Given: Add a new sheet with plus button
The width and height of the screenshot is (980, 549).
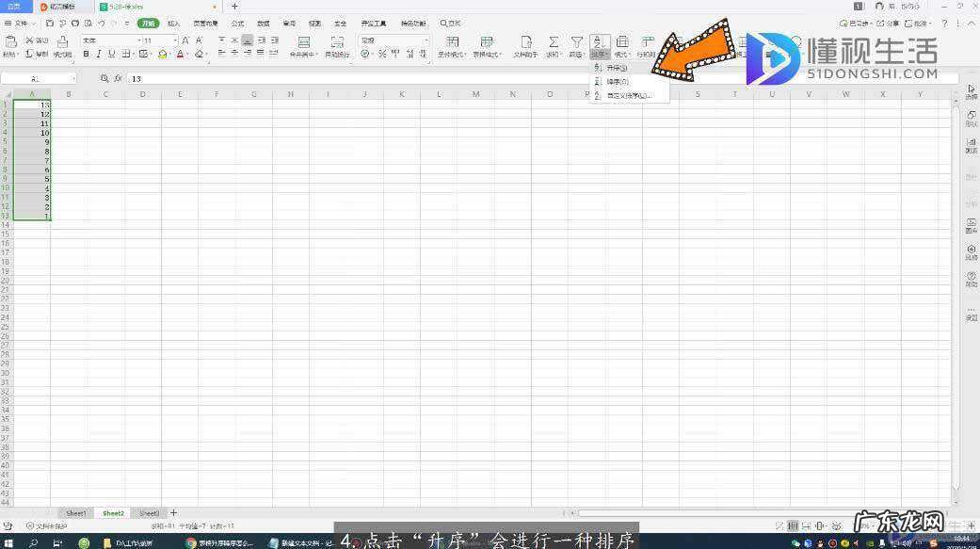Looking at the screenshot, I should coord(173,513).
